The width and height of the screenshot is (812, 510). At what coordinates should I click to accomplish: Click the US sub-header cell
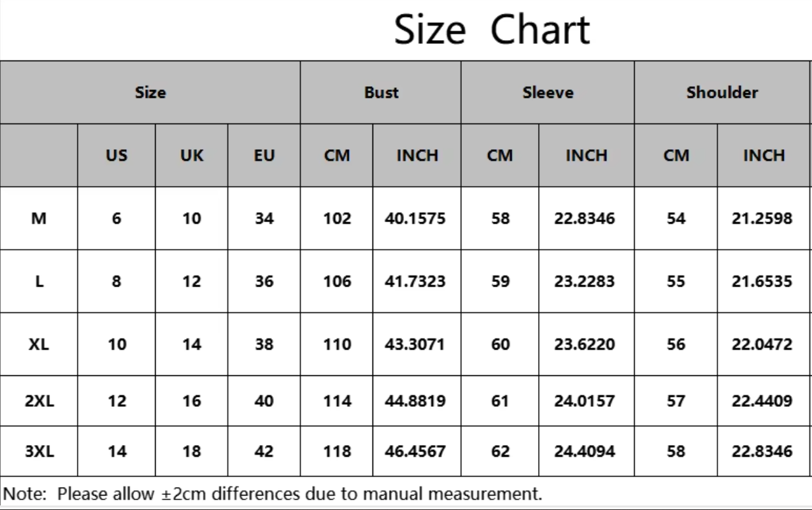click(x=116, y=156)
